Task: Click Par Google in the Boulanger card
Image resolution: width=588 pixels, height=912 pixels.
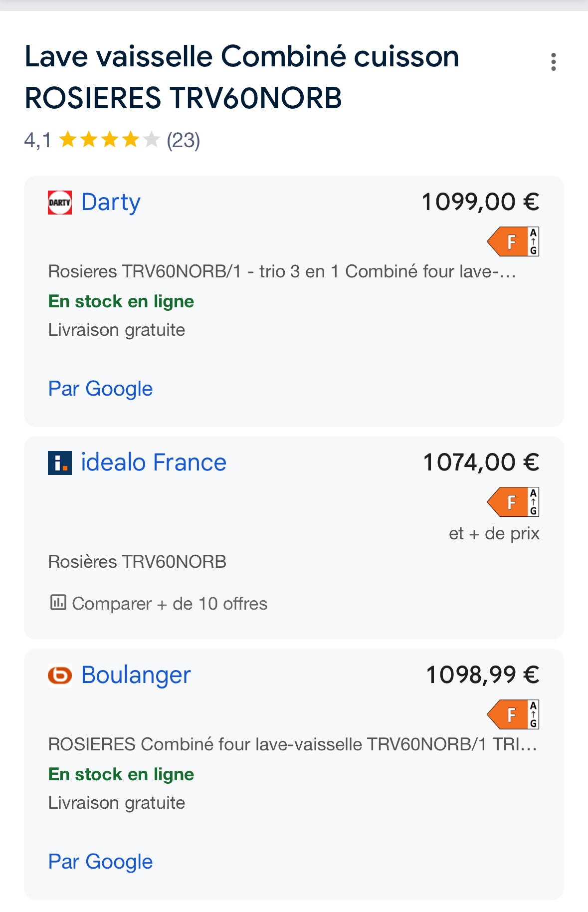Action: pyautogui.click(x=100, y=862)
